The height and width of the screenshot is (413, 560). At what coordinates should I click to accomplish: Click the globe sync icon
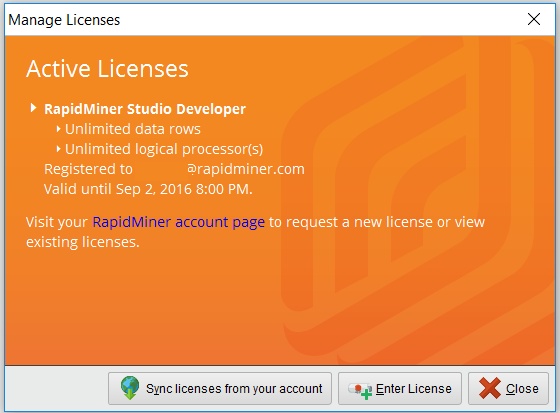pos(130,388)
